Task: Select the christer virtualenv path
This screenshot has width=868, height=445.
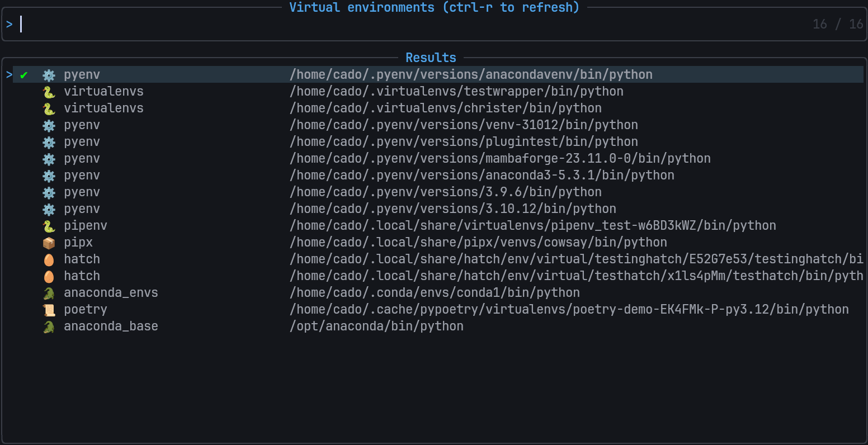Action: (446, 108)
